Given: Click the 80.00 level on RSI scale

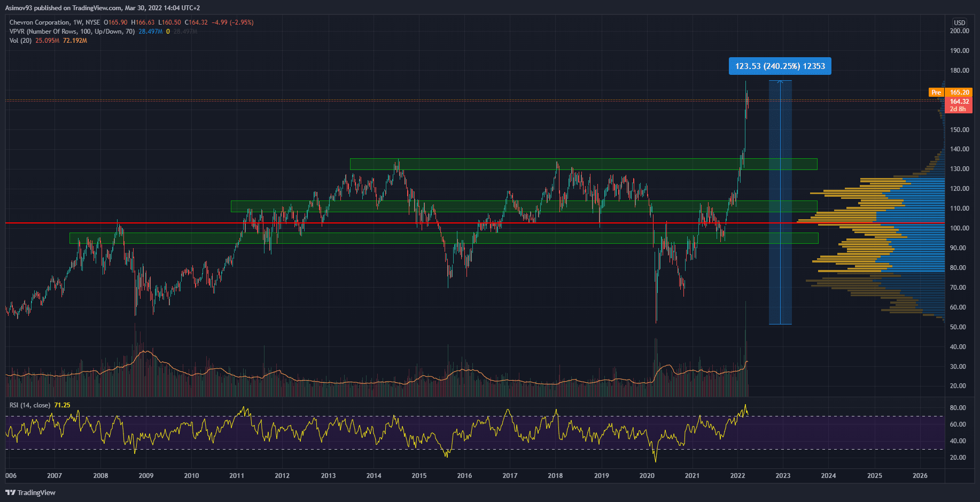Looking at the screenshot, I should point(958,408).
